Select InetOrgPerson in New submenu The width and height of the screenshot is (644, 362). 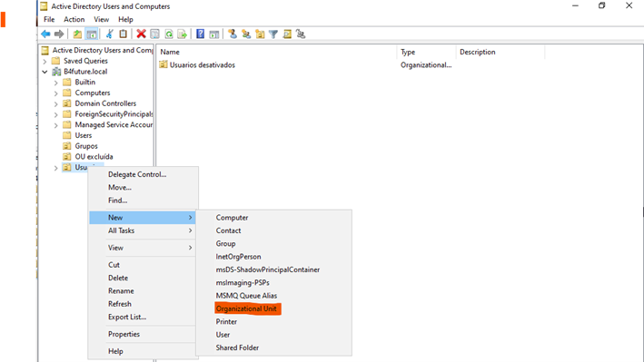pyautogui.click(x=274, y=257)
